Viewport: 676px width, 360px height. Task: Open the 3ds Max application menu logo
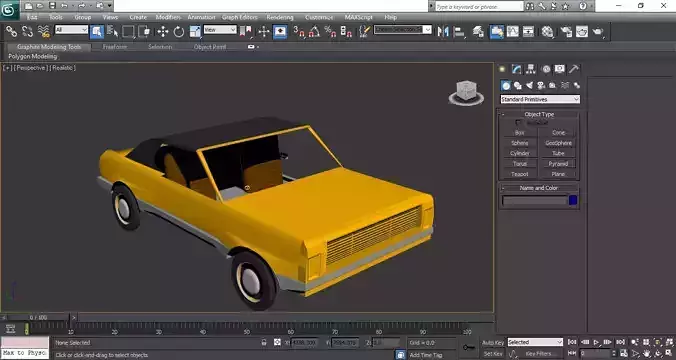[x=9, y=10]
